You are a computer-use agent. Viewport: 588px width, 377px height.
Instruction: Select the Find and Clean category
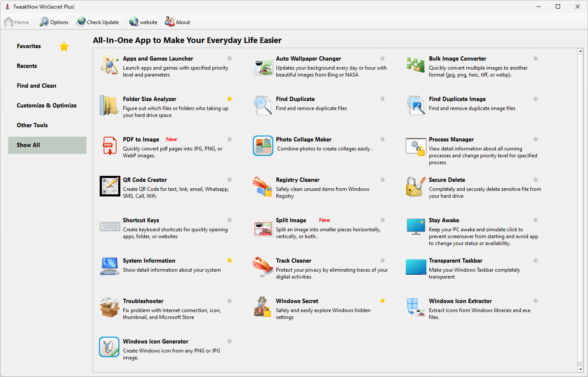pyautogui.click(x=47, y=86)
